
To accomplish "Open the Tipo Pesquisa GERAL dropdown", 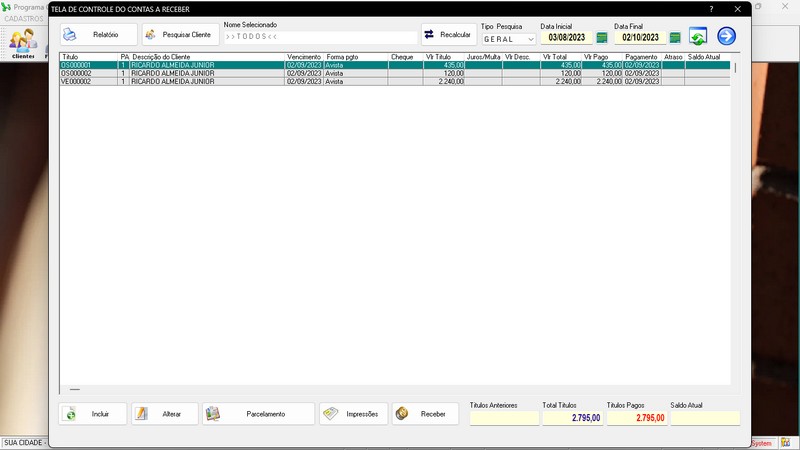I will click(x=509, y=39).
